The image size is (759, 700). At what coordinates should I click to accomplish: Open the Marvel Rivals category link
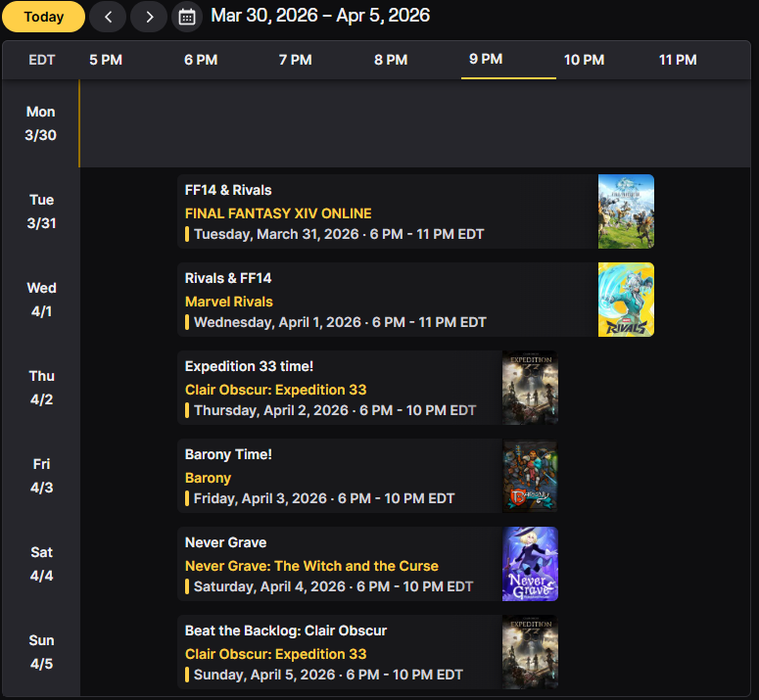coord(229,302)
